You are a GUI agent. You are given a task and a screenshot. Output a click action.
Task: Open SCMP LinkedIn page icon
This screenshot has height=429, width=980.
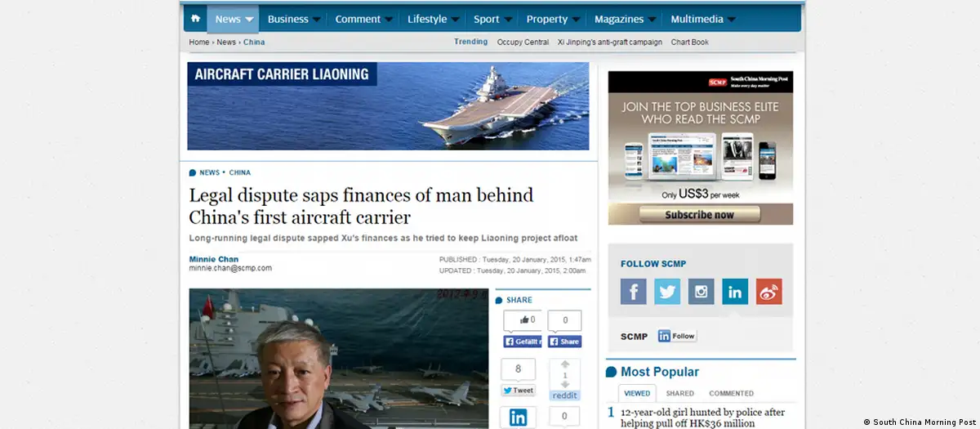click(x=735, y=292)
